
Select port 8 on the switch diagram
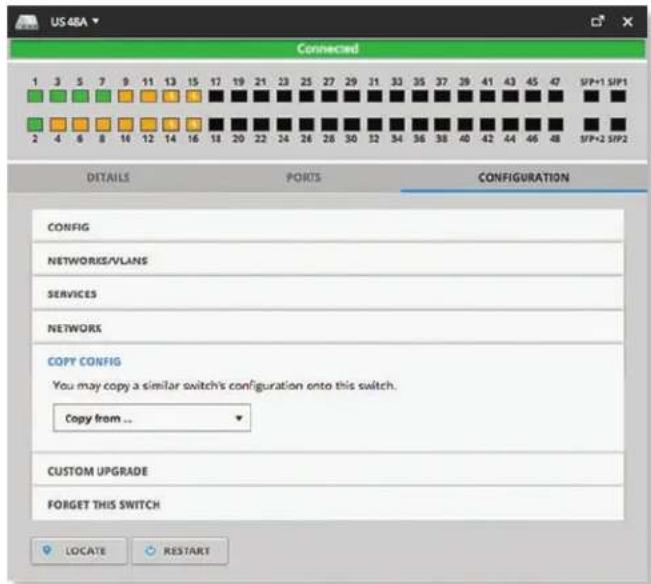click(103, 124)
